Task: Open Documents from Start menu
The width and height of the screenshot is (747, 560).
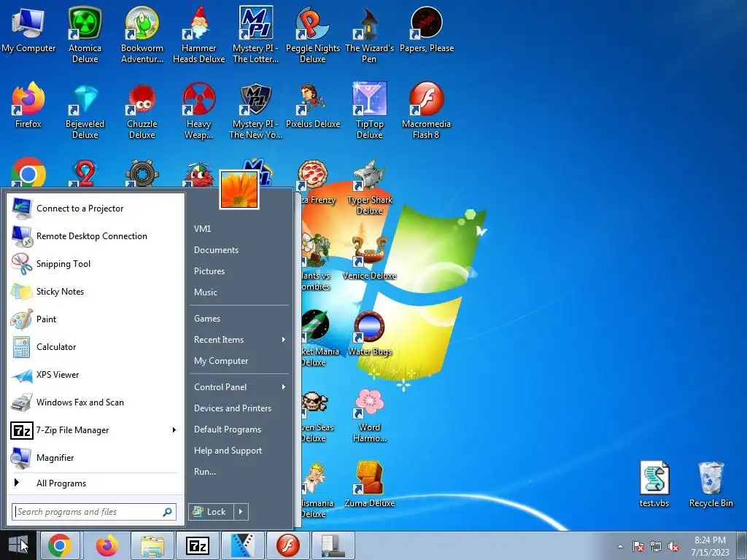Action: tap(240, 250)
